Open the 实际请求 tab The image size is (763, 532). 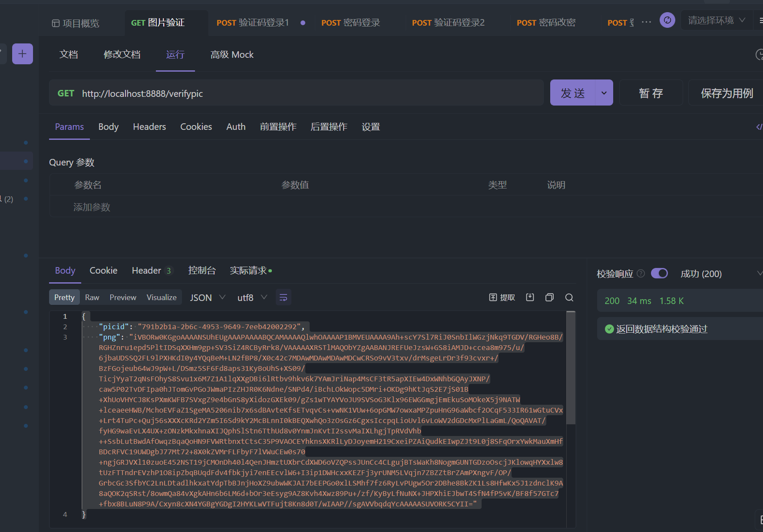[x=251, y=271]
